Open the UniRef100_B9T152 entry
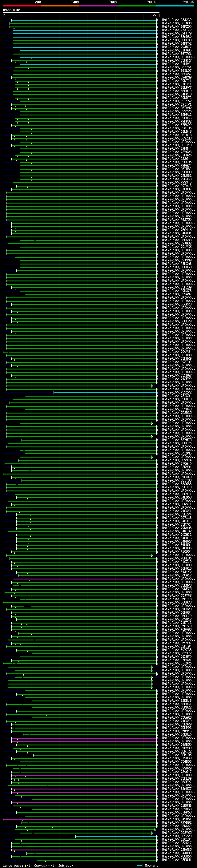The height and width of the screenshot is (868, 197). coord(177,101)
